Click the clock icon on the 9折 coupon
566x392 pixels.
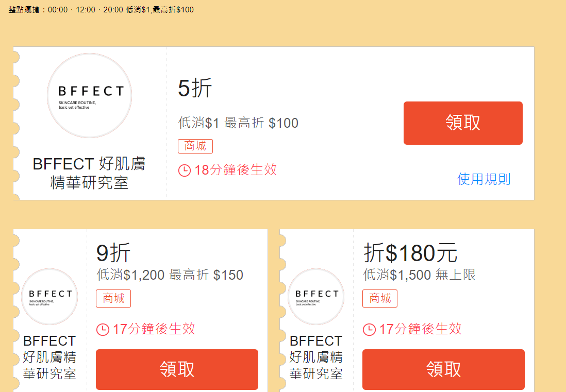[x=103, y=329]
